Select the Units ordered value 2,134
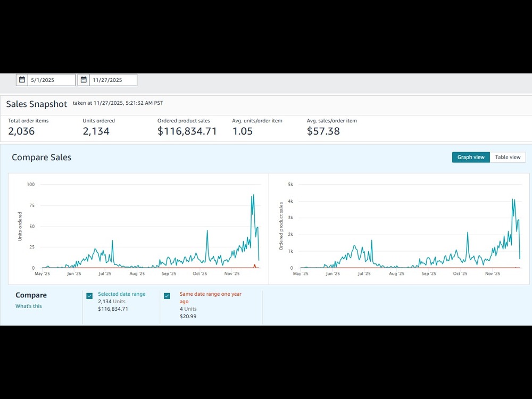The height and width of the screenshot is (399, 532). pyautogui.click(x=96, y=131)
